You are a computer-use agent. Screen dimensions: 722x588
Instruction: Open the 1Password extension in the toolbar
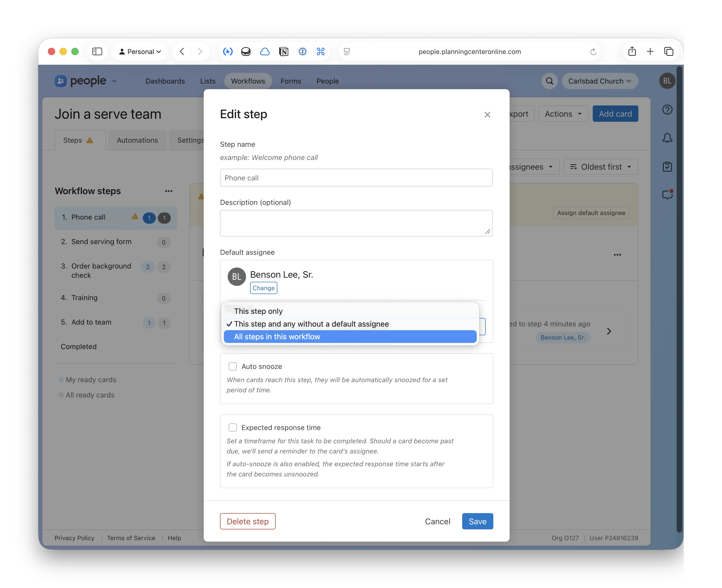pos(302,51)
